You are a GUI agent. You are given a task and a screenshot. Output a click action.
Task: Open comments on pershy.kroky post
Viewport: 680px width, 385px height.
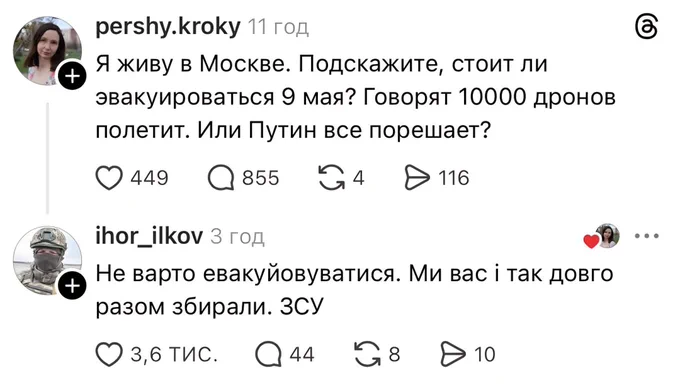pos(221,178)
